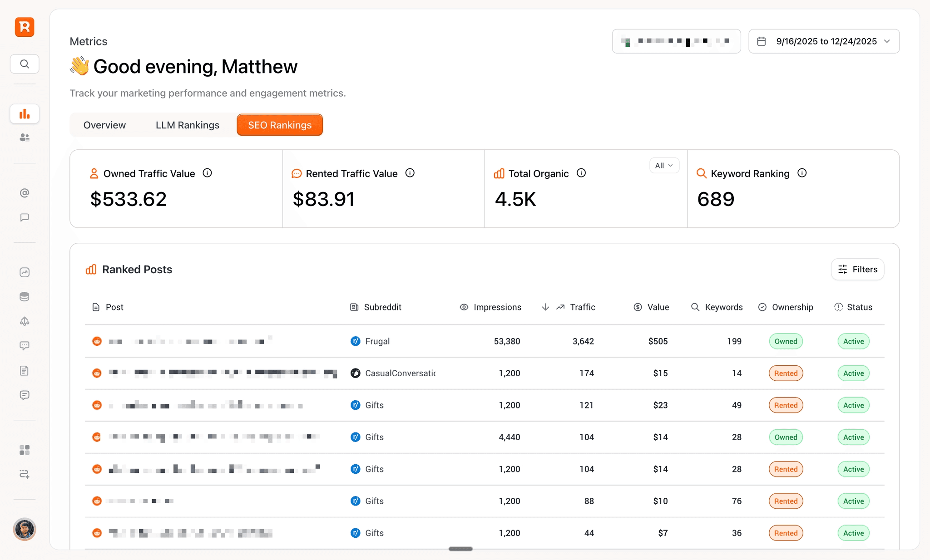Sort by the Traffic column header
The height and width of the screenshot is (560, 930).
(x=582, y=307)
